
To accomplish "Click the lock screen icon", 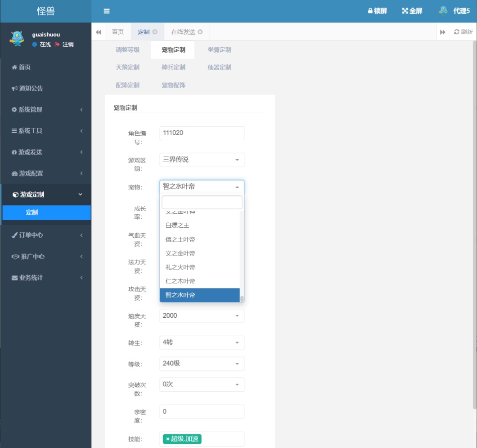I will coord(370,11).
